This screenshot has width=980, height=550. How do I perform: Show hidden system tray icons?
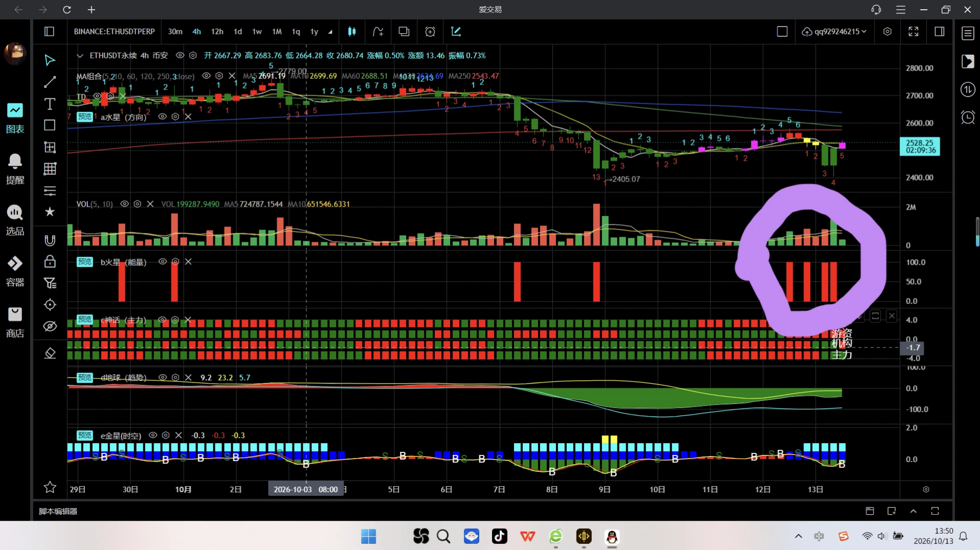coord(798,536)
